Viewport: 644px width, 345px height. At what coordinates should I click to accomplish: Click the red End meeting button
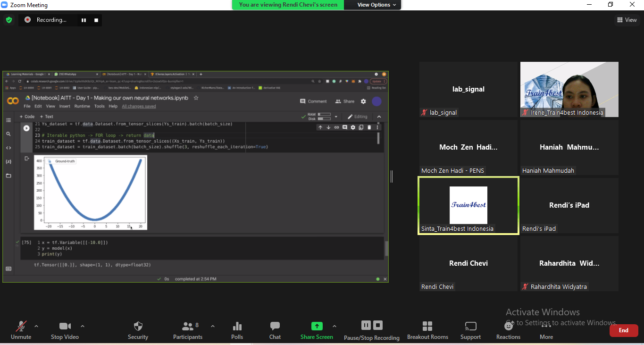tap(624, 330)
